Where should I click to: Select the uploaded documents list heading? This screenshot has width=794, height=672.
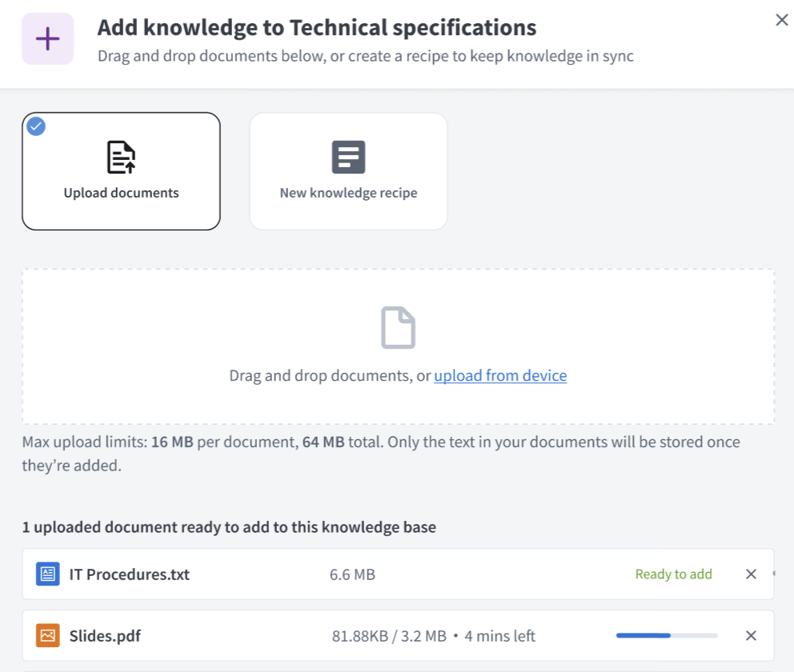[x=228, y=526]
